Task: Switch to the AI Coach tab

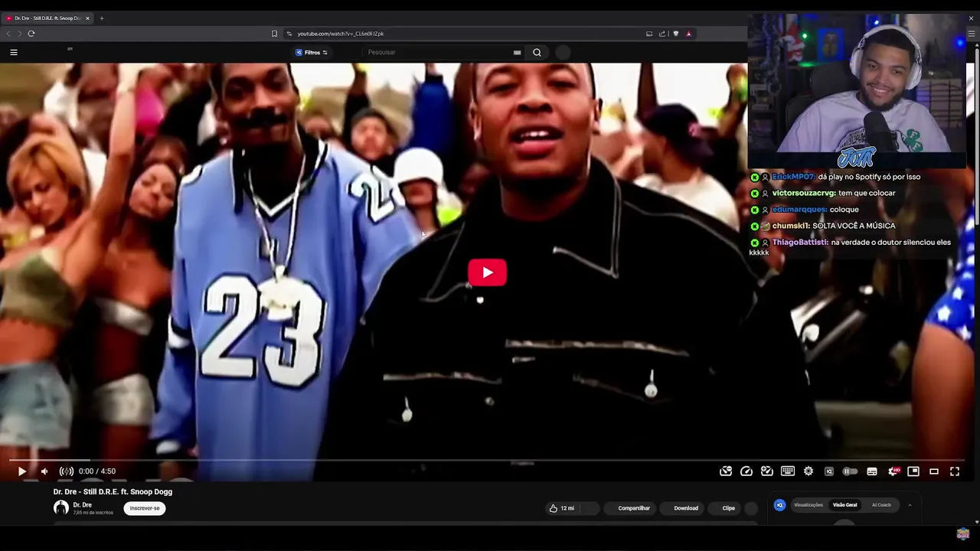Action: 881,505
